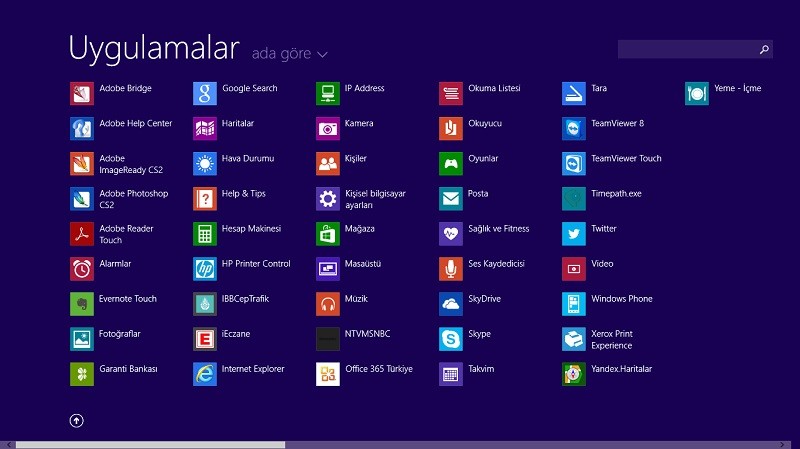
Task: Launch Timepath.exe icon
Action: tap(573, 199)
